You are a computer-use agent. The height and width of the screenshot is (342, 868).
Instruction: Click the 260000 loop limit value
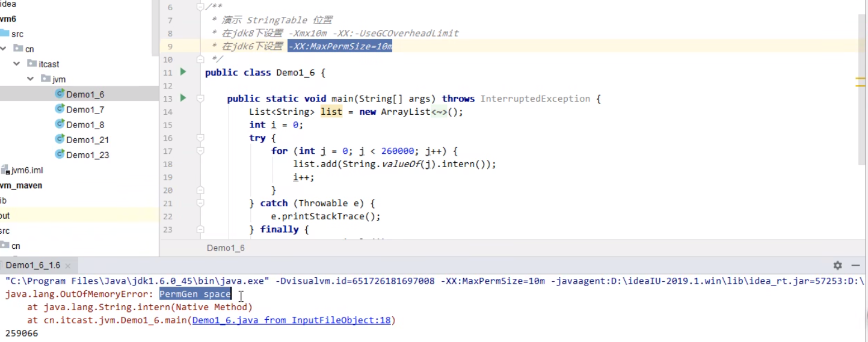[x=398, y=151]
